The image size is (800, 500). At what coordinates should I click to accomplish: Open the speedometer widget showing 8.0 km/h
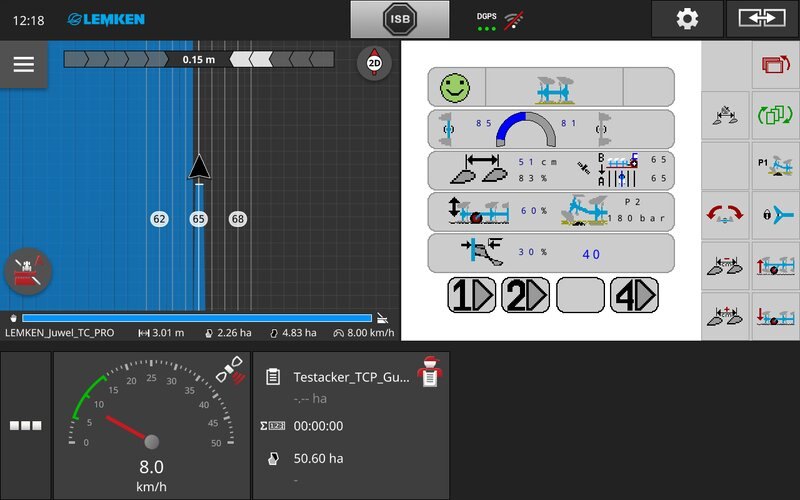pos(150,425)
